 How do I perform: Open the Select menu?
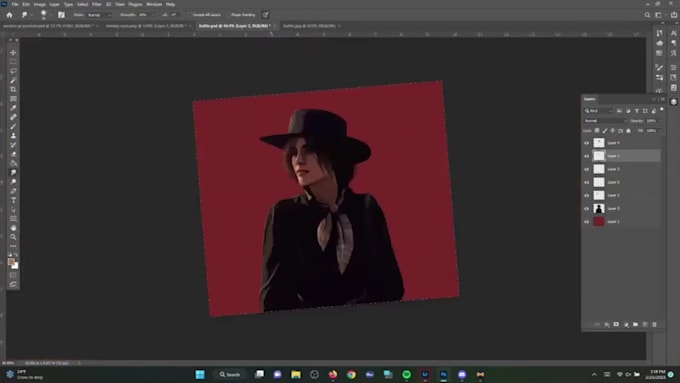pyautogui.click(x=82, y=4)
